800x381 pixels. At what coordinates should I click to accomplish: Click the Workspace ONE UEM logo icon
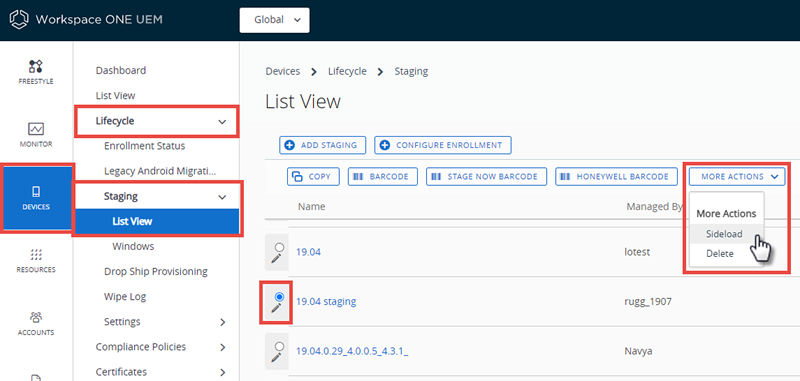coord(19,20)
